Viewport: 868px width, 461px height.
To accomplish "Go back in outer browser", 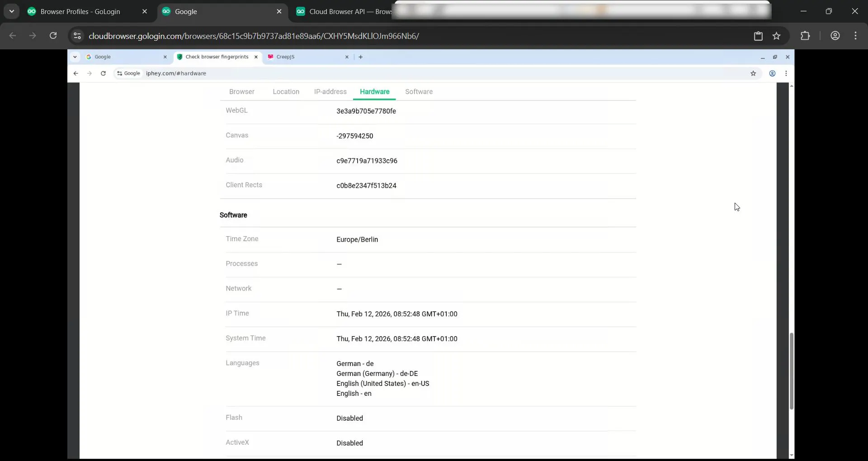I will [13, 36].
